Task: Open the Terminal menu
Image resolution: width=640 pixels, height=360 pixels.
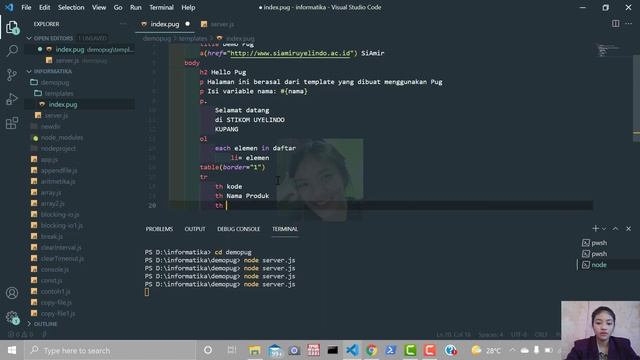Action: [x=161, y=7]
